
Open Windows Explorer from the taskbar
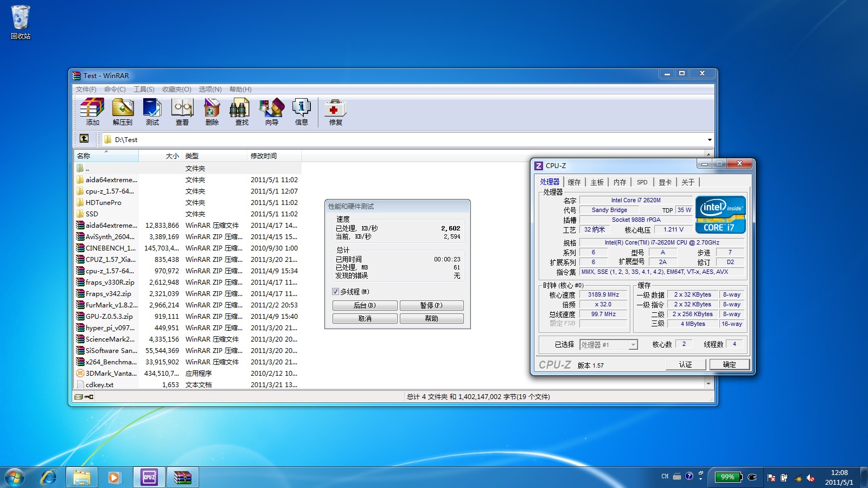(x=81, y=477)
